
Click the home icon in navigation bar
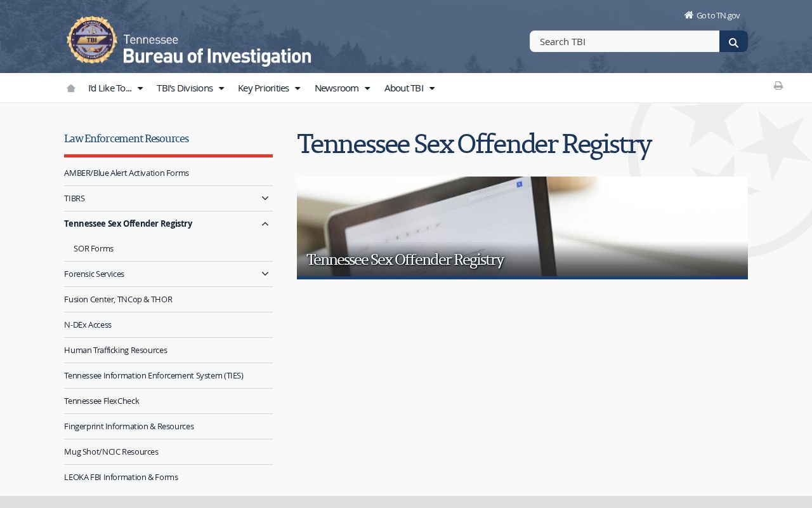click(x=71, y=88)
